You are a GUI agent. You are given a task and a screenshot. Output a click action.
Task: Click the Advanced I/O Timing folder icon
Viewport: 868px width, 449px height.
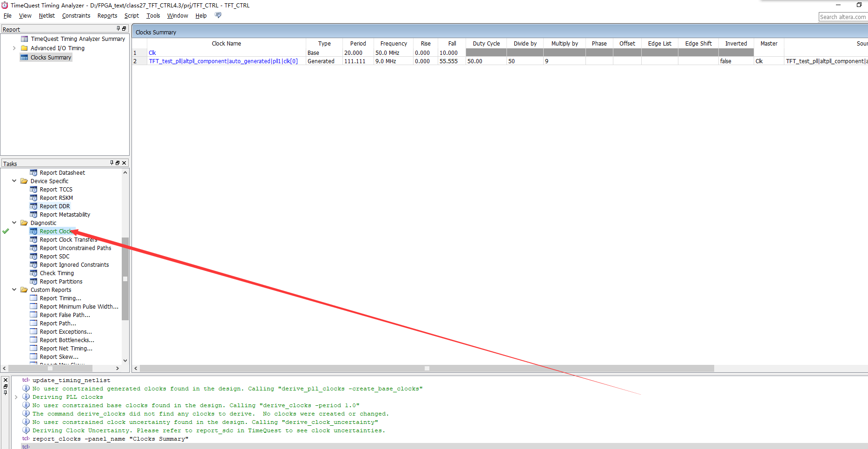pos(24,48)
